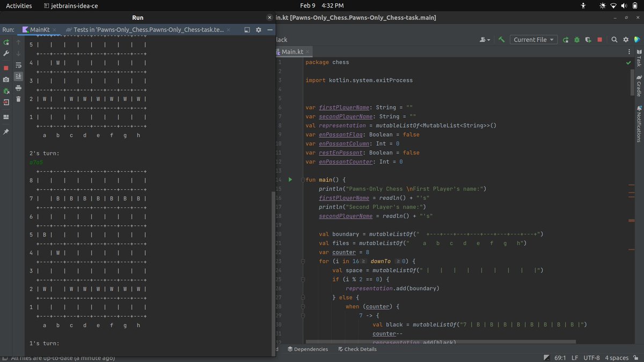The image size is (644, 362).
Task: Click the green inspection checkmark
Action: (x=628, y=63)
